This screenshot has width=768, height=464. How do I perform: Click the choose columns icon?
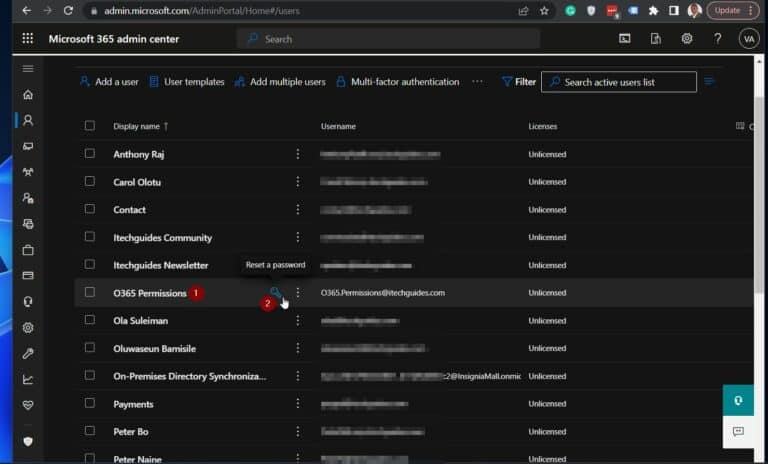point(740,126)
